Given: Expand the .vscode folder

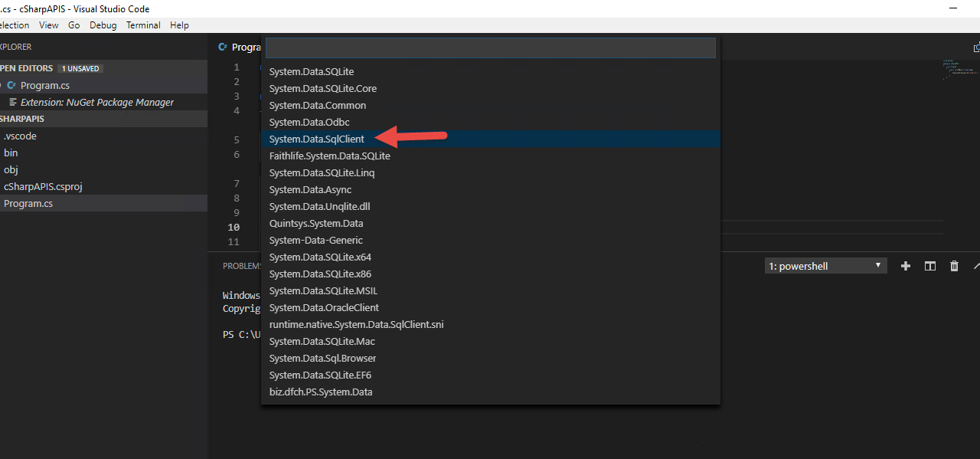Looking at the screenshot, I should [x=103, y=136].
